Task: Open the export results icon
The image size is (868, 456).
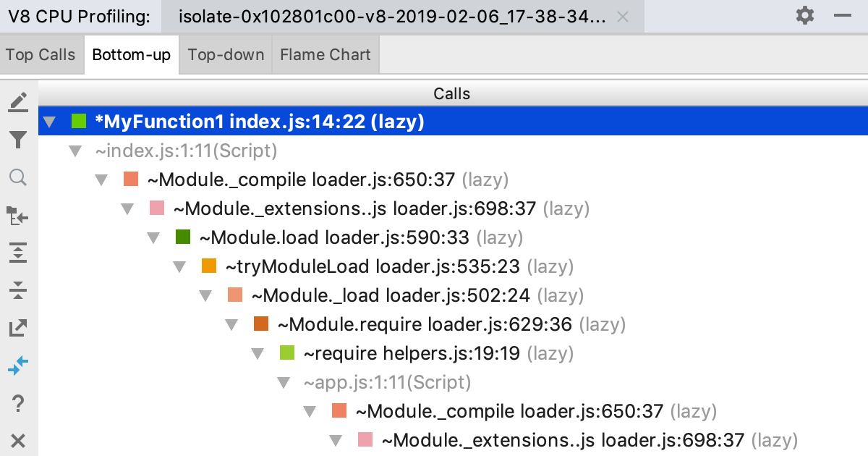Action: coord(18,328)
